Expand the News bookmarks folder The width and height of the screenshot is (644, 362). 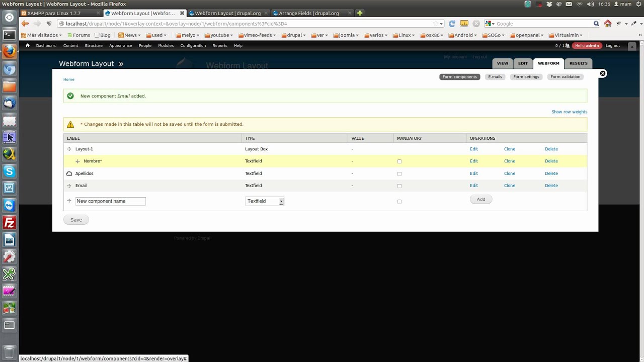click(130, 35)
